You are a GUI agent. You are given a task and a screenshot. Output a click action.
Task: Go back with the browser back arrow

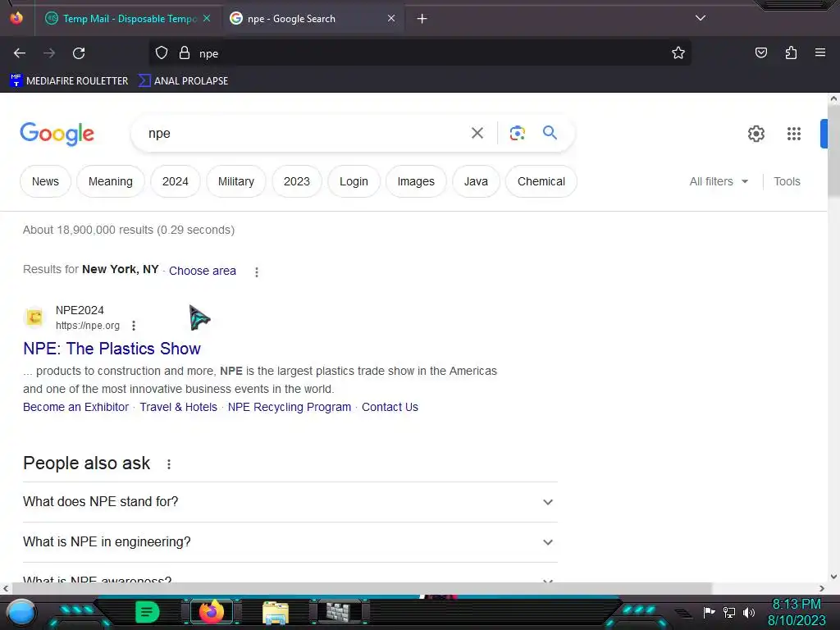pyautogui.click(x=20, y=53)
